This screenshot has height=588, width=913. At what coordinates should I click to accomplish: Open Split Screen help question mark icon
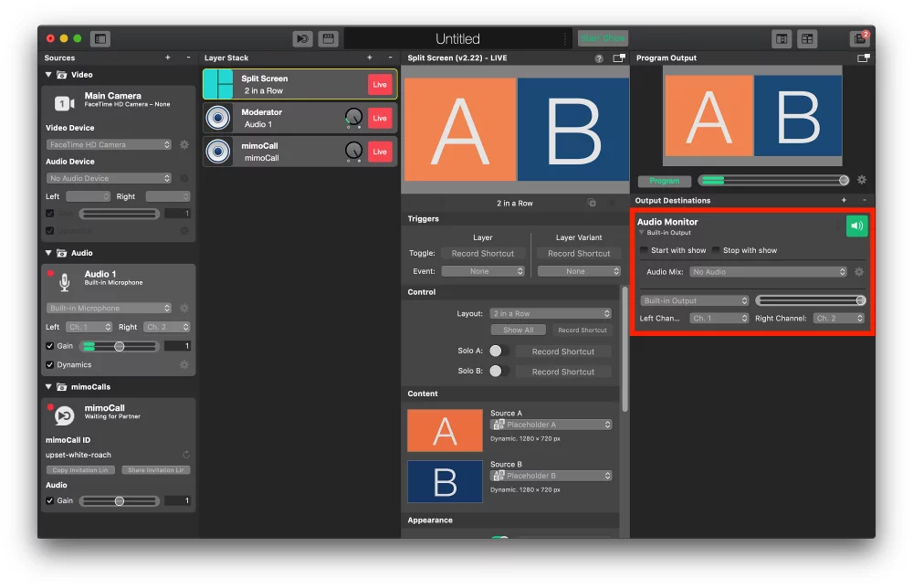(599, 58)
